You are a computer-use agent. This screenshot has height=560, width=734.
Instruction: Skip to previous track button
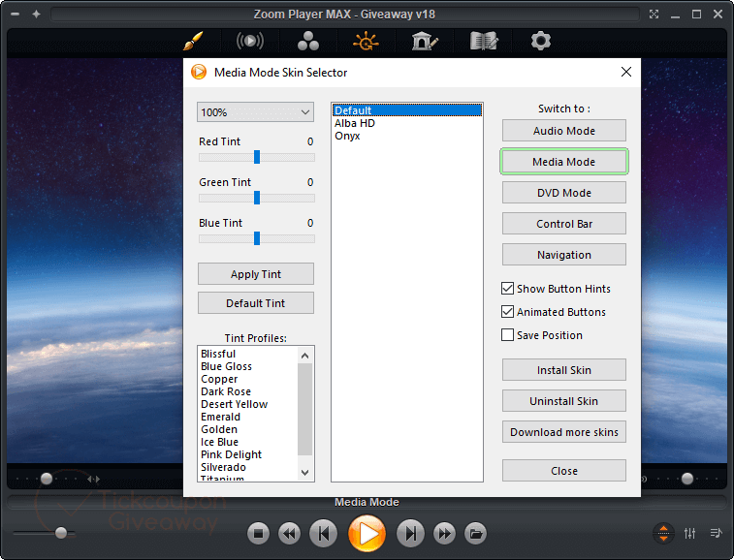pos(324,533)
